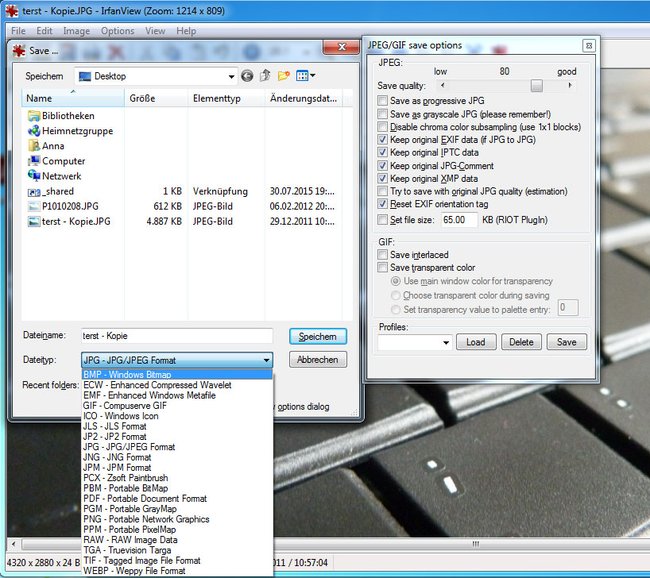Viewport: 650px width, 578px height.
Task: Select the Anna user folder icon
Action: coord(34,146)
